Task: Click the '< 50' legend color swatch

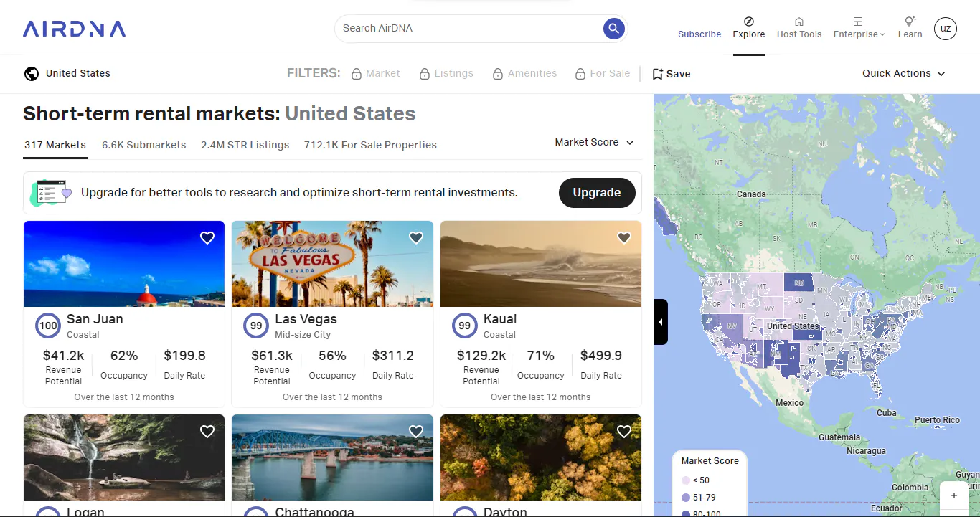Action: click(686, 480)
